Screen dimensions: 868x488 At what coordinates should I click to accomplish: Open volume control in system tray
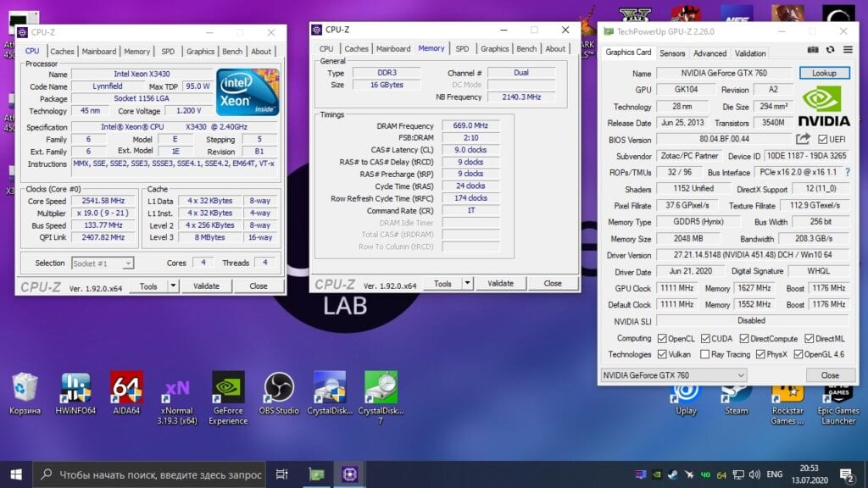754,474
